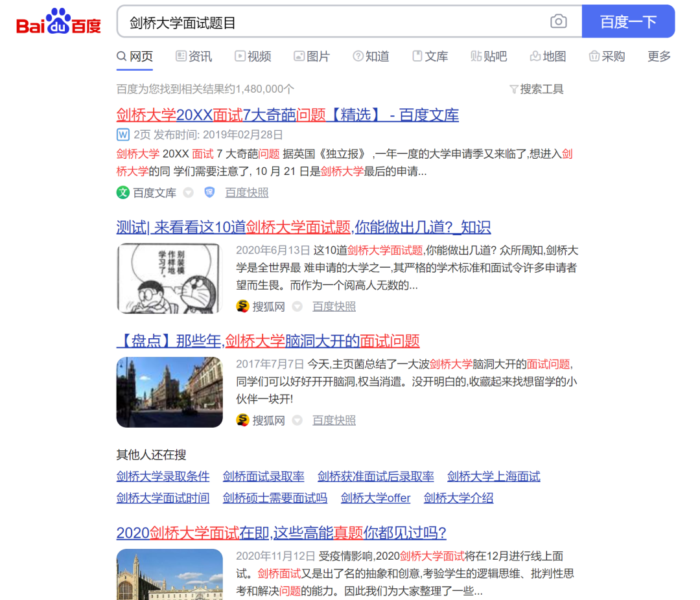
Task: Click the King's College chapel thumbnail
Action: (170, 575)
